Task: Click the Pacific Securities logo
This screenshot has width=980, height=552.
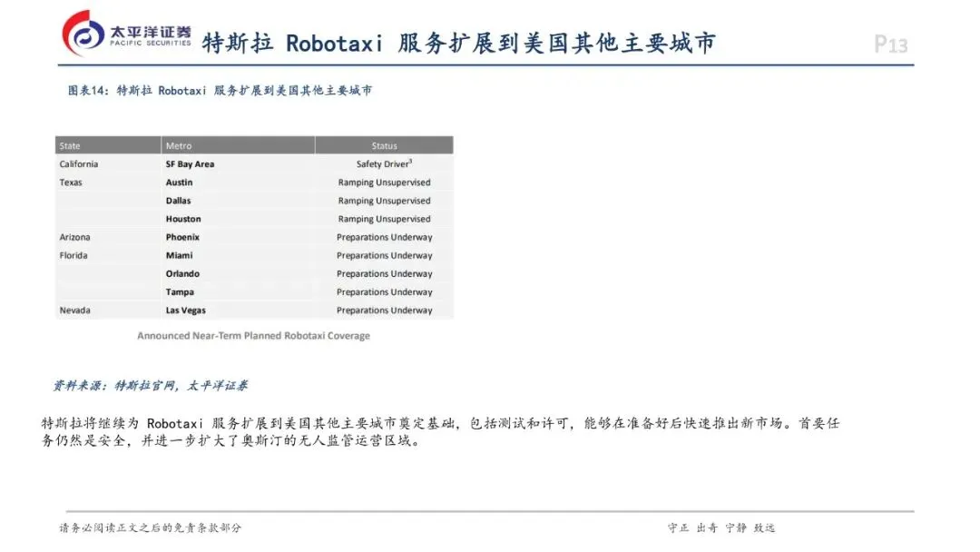Action: 126,34
